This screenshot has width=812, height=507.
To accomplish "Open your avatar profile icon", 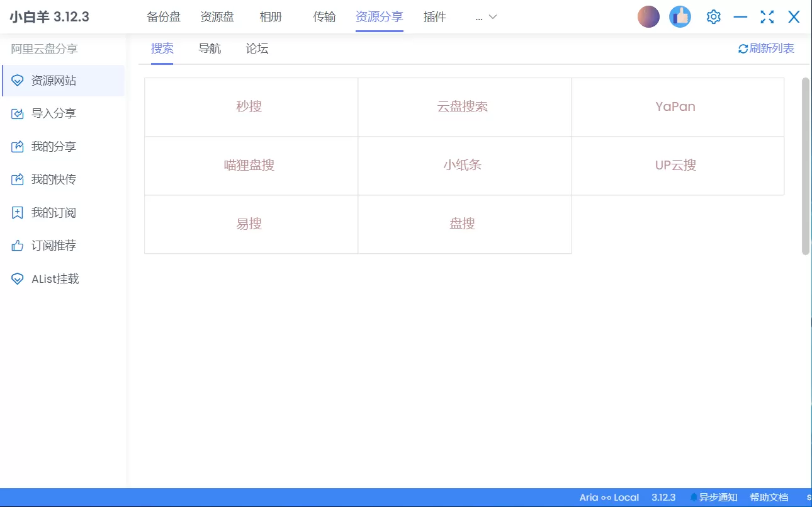I will point(648,16).
